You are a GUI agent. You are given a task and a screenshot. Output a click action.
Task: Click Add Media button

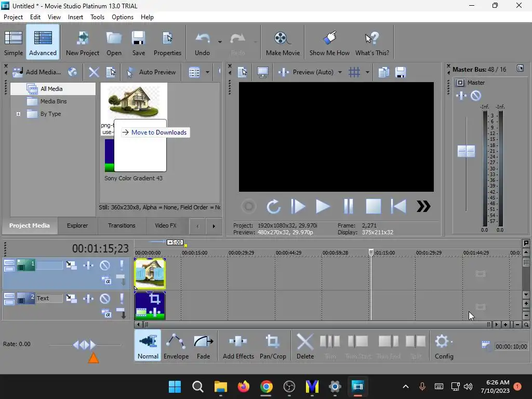(x=37, y=72)
